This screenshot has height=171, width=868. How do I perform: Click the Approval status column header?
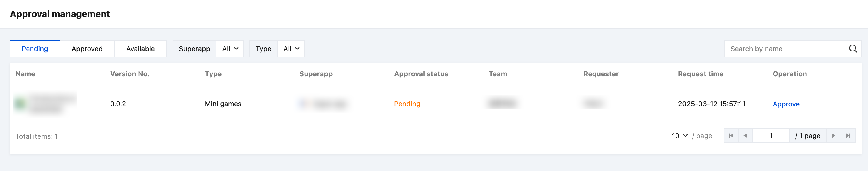[x=421, y=74]
